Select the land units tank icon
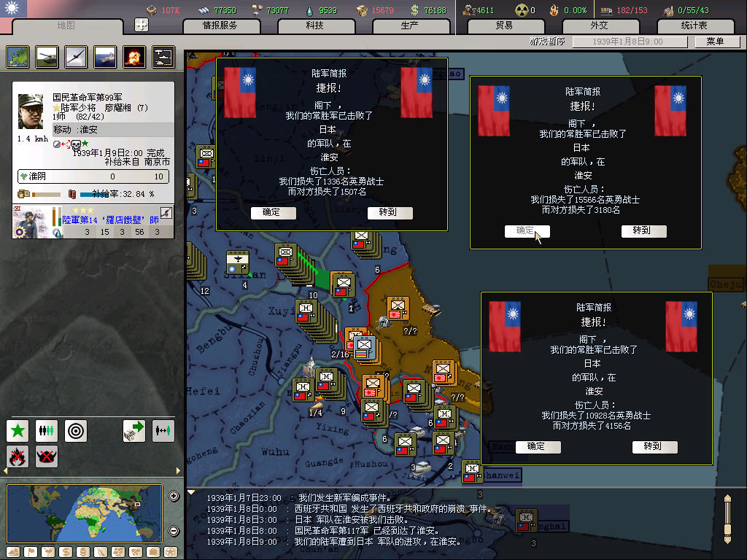The width and height of the screenshot is (747, 560). [x=47, y=57]
